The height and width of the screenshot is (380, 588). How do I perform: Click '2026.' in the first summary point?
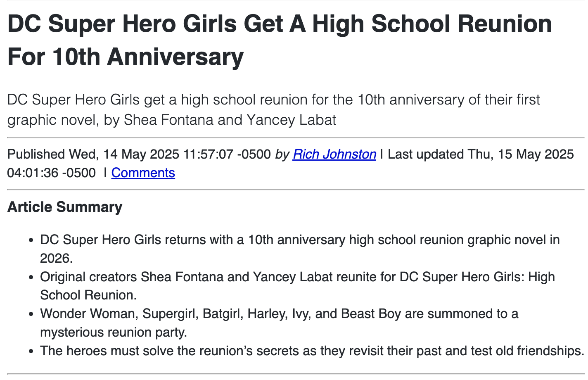(x=56, y=258)
